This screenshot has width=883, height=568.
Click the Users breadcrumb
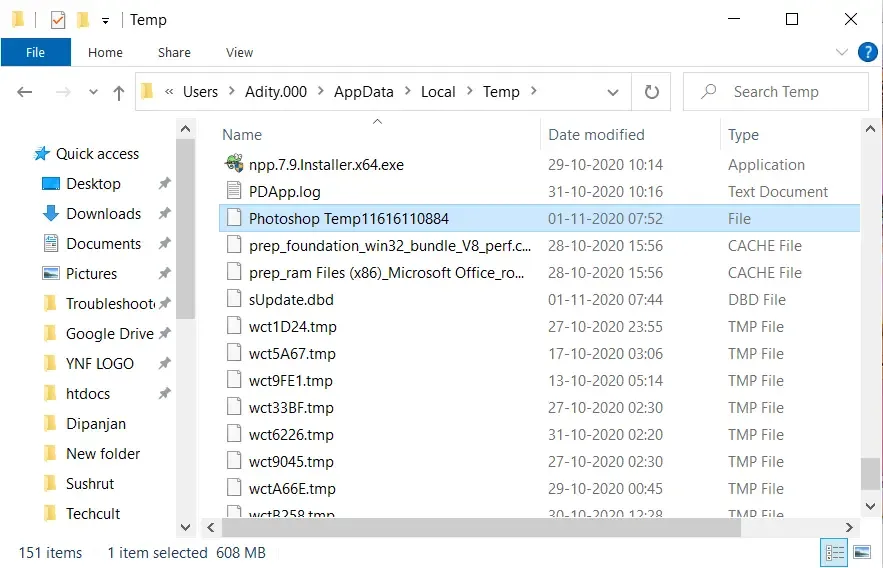[x=200, y=92]
